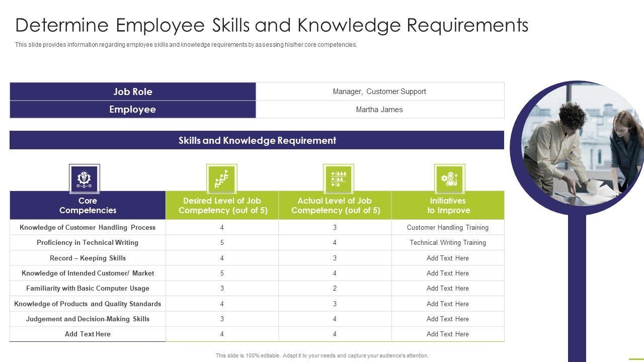Click the Customer Handling Training initiative cell
This screenshot has width=644, height=362.
tap(448, 227)
